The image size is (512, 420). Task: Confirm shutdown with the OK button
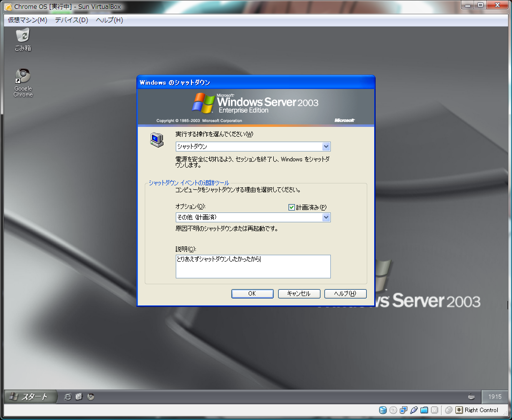[252, 294]
